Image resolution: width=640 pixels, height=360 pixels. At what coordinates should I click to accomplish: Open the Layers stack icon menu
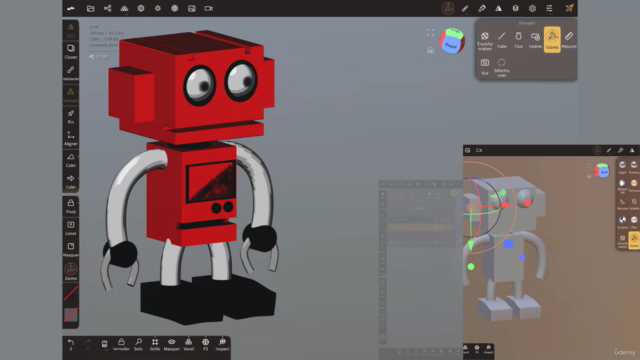tap(516, 8)
